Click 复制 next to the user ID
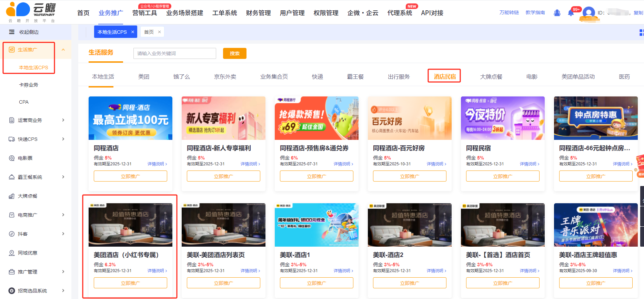Screen dimensions: 644x299 (x=638, y=13)
